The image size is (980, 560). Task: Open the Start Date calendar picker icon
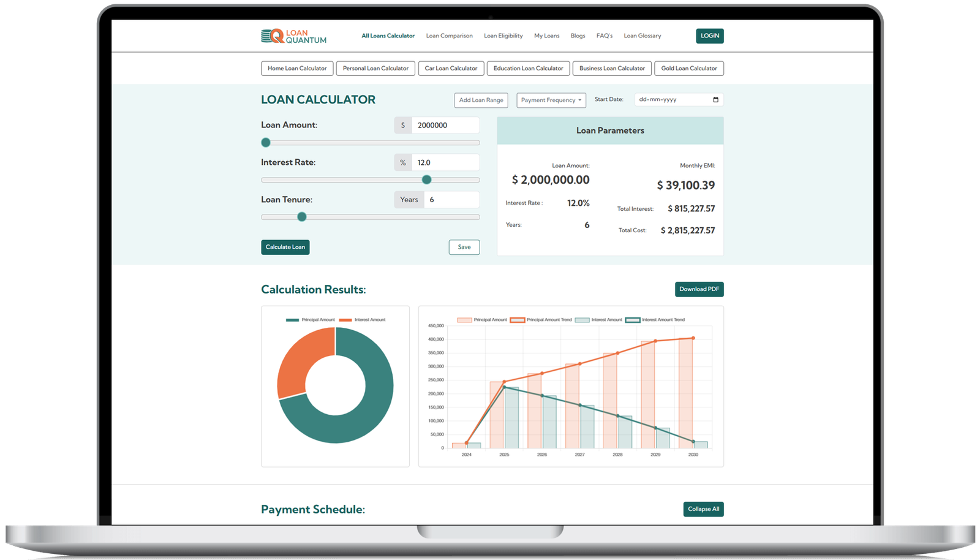[715, 100]
